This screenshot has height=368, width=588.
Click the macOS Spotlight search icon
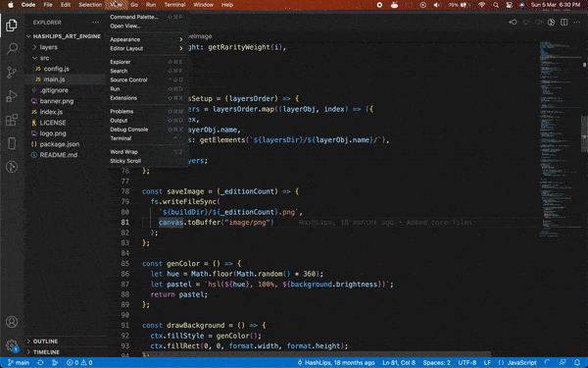[496, 5]
